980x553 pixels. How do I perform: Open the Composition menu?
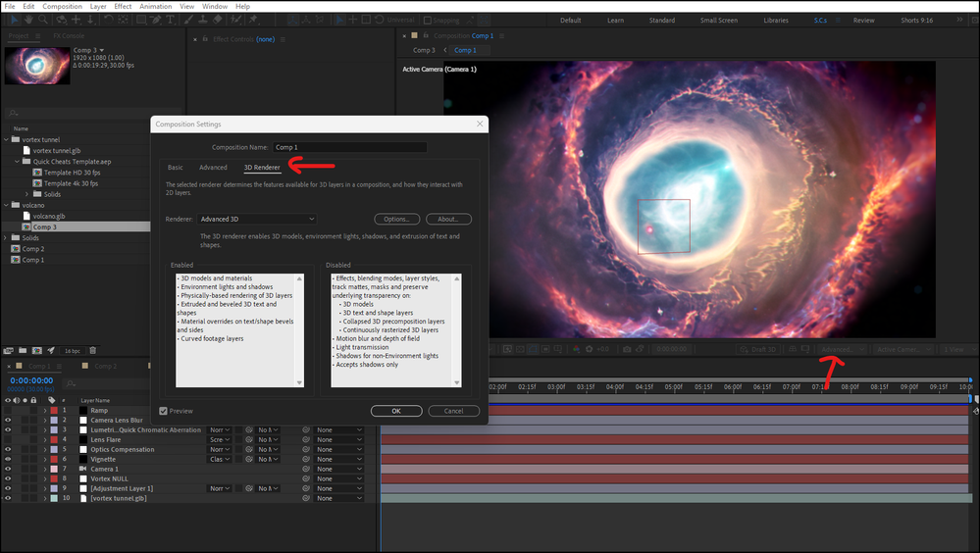pyautogui.click(x=62, y=6)
